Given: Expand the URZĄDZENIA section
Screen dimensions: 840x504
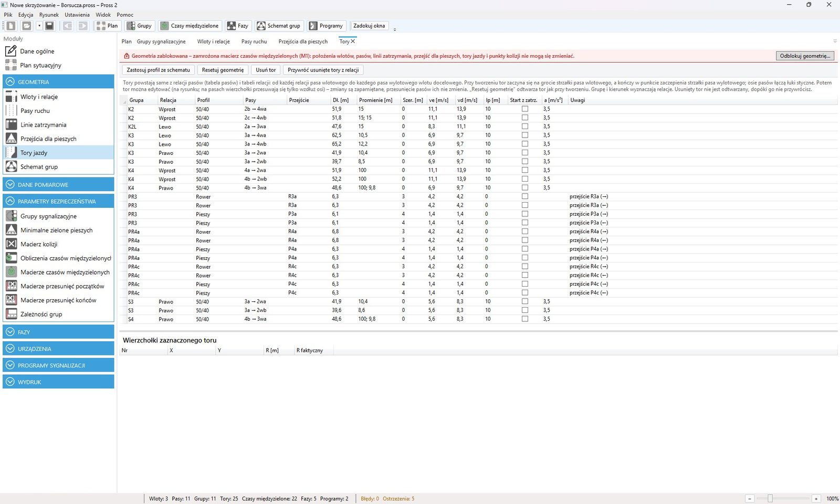Looking at the screenshot, I should click(x=58, y=349).
